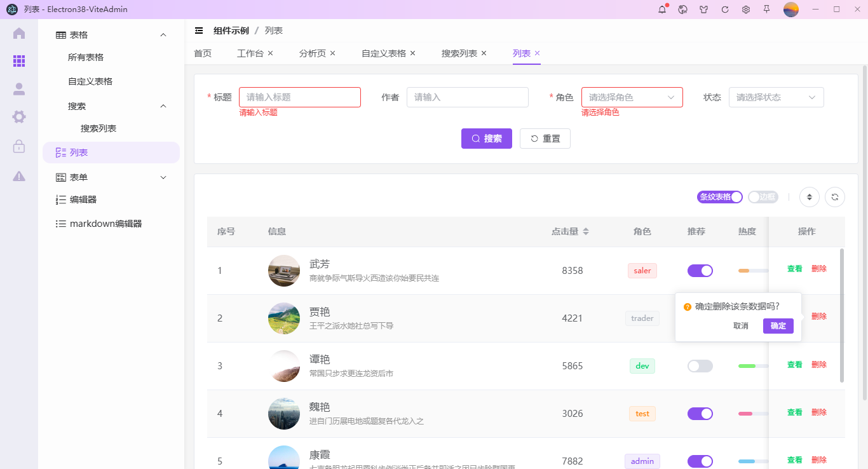Click the 搜索 search button
868x469 pixels.
click(x=487, y=138)
